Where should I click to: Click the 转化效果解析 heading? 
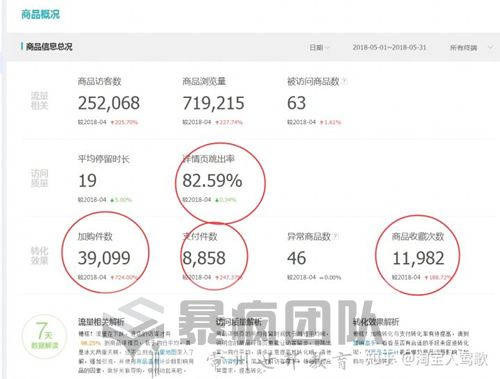376,322
